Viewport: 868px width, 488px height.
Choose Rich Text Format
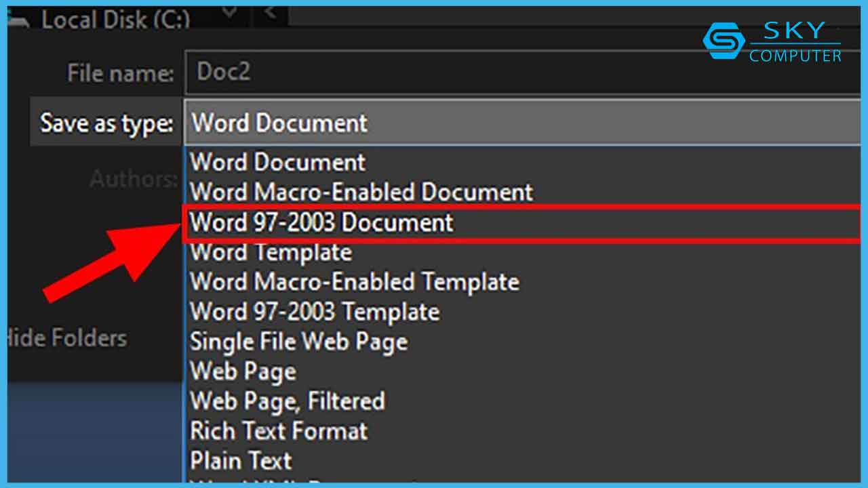pos(522,430)
